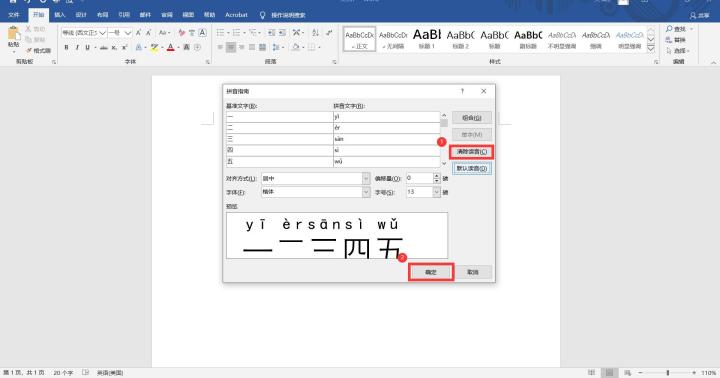Open the Font (字体) dropdown in dialog

[x=366, y=192]
